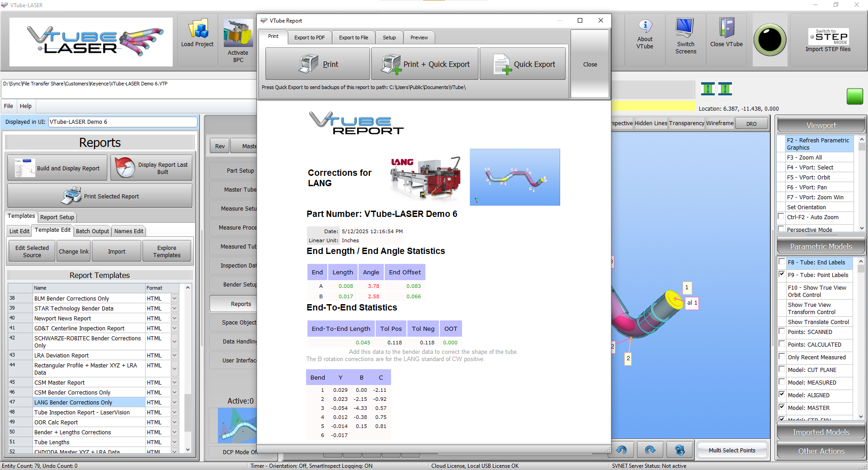
Task: Switch to Batch Output tab
Action: pyautogui.click(x=92, y=231)
